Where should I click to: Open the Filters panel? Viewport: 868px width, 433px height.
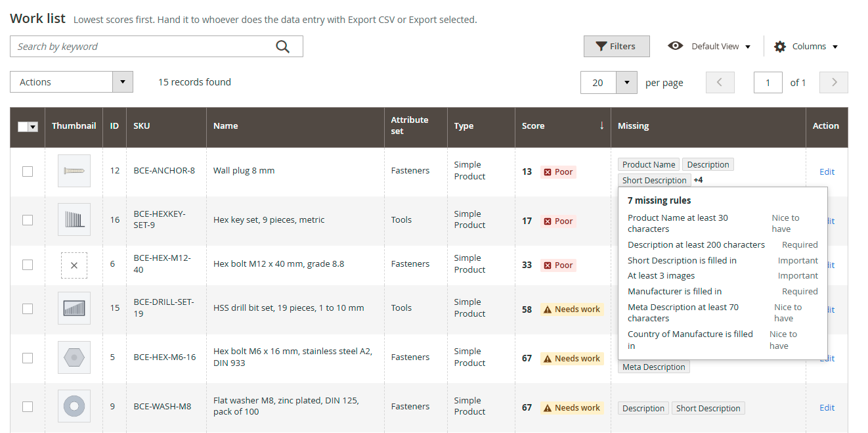pyautogui.click(x=617, y=46)
